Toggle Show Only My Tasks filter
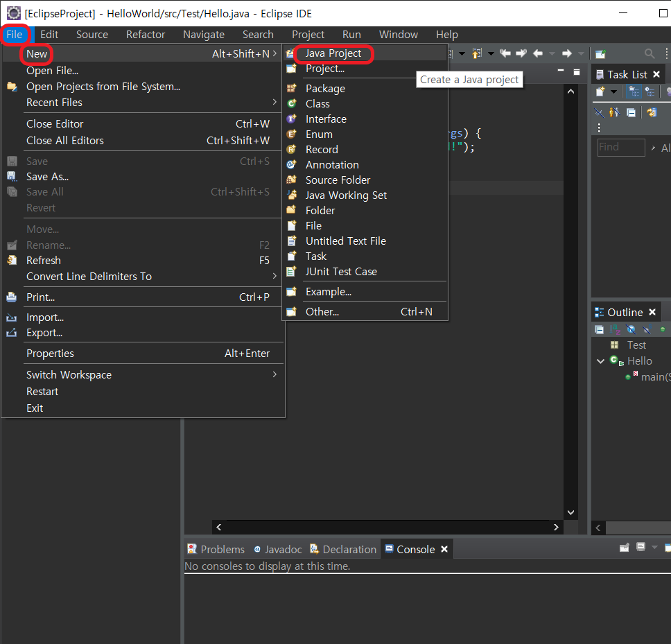 pyautogui.click(x=615, y=112)
